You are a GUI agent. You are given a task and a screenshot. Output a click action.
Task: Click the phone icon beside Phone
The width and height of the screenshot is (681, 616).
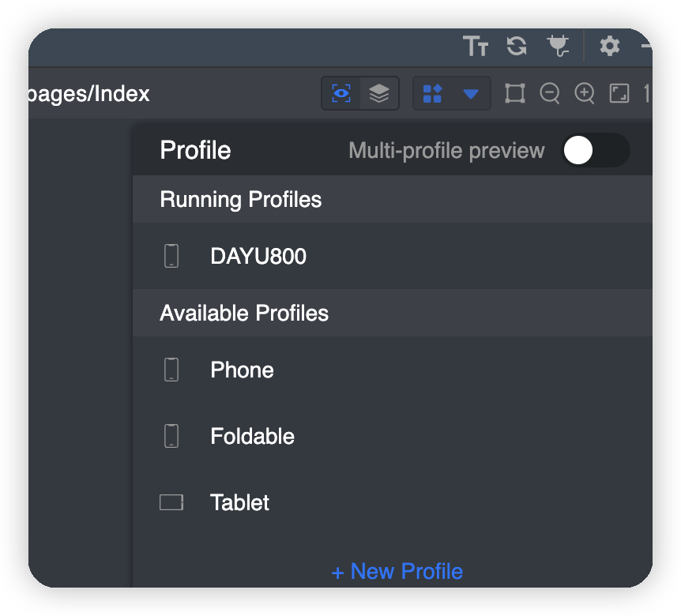171,370
